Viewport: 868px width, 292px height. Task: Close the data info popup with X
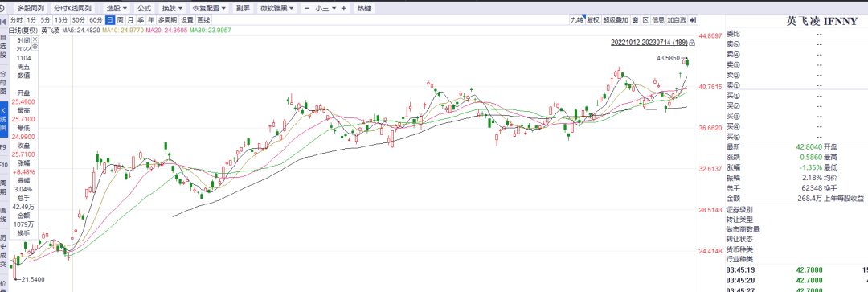(x=35, y=40)
